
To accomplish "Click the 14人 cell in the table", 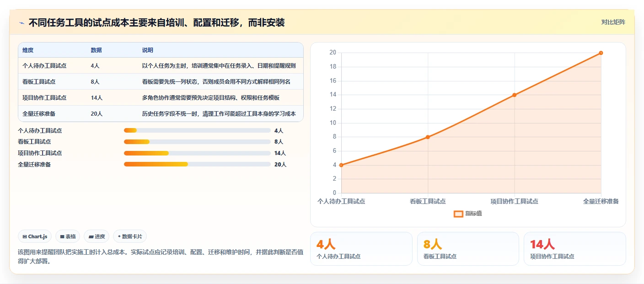I will tap(97, 98).
